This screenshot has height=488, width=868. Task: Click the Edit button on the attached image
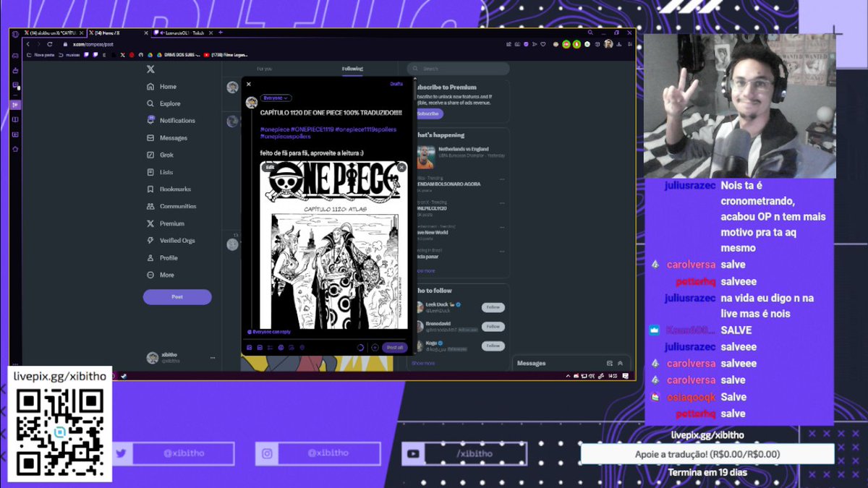click(269, 167)
